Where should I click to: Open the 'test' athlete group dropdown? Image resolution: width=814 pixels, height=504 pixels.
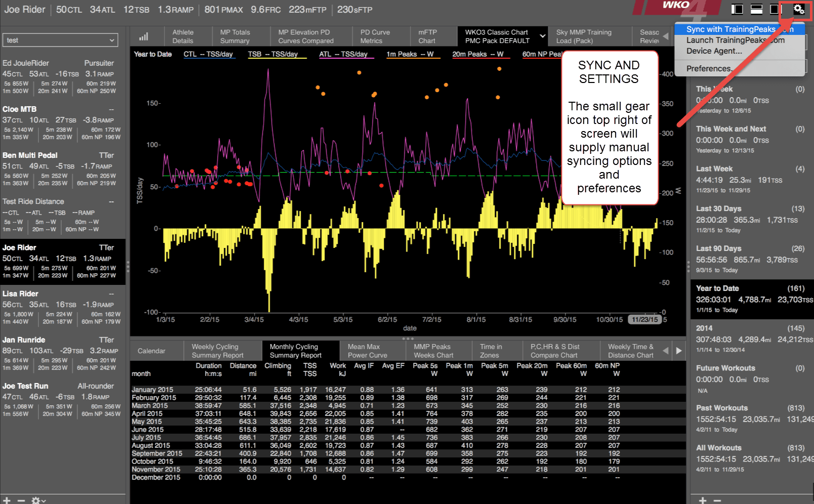point(60,40)
